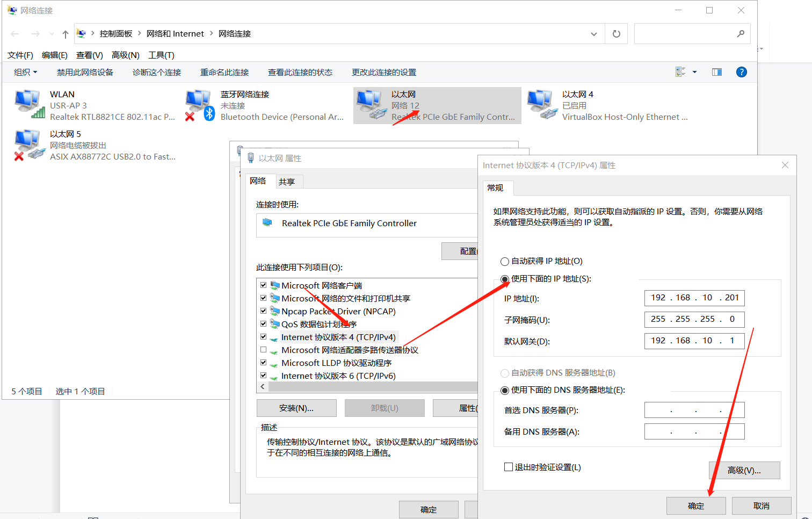The image size is (812, 519).
Task: Uncheck Microsoft 网络的文件和打印机共享 checkbox
Action: (x=264, y=298)
